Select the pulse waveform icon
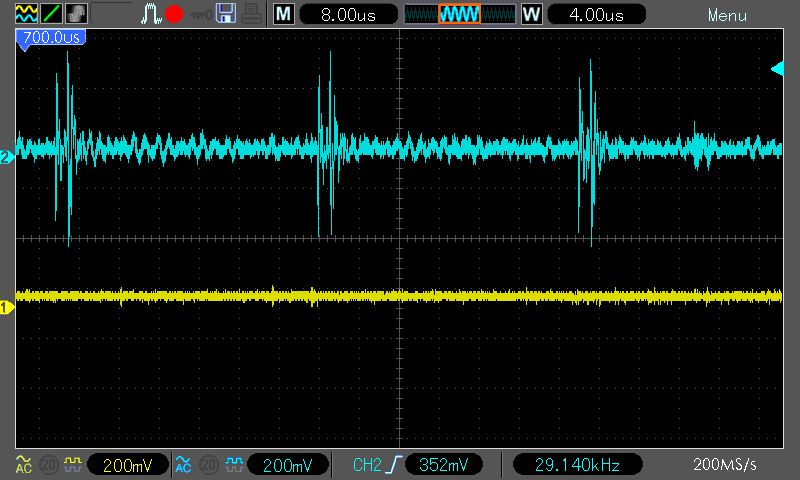This screenshot has width=800, height=480. click(151, 15)
